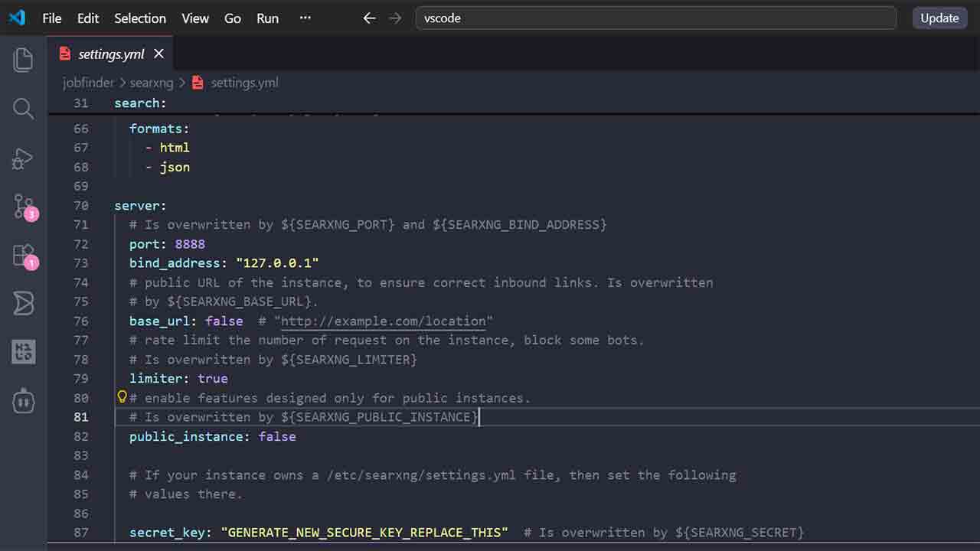
Task: Click the 'base_url' key
Action: click(x=159, y=321)
